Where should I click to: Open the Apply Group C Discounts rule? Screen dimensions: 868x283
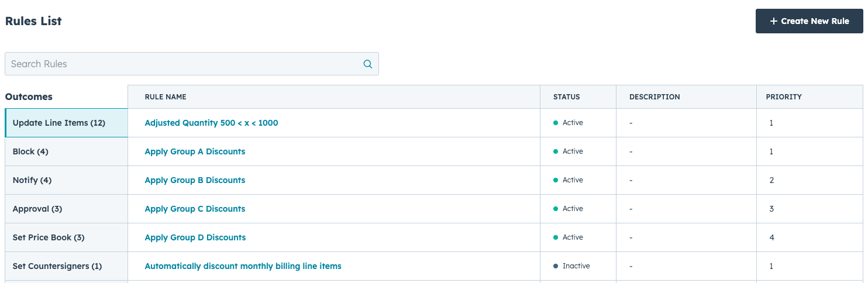pyautogui.click(x=195, y=209)
